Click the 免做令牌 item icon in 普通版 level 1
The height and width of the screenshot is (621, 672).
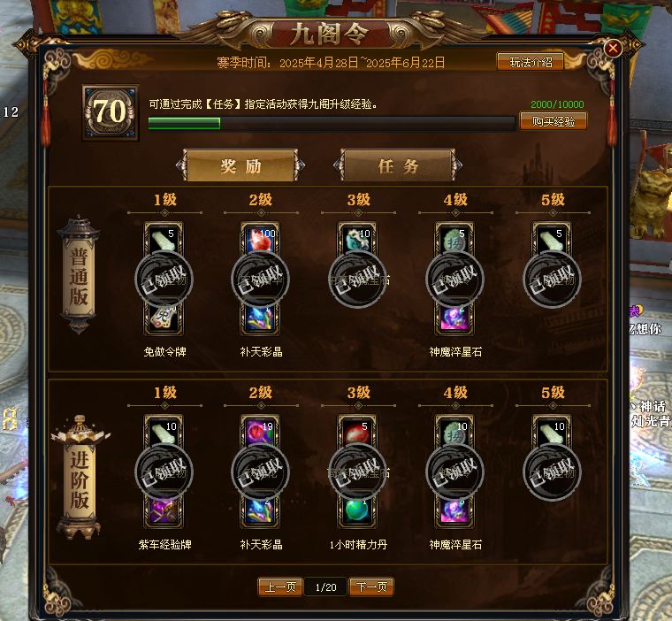pos(164,318)
